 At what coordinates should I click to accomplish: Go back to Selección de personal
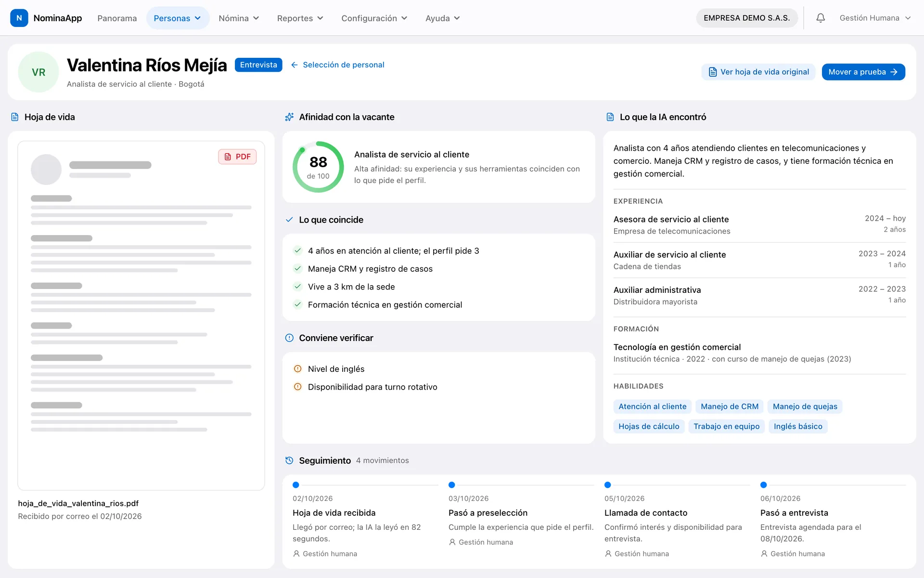point(338,65)
